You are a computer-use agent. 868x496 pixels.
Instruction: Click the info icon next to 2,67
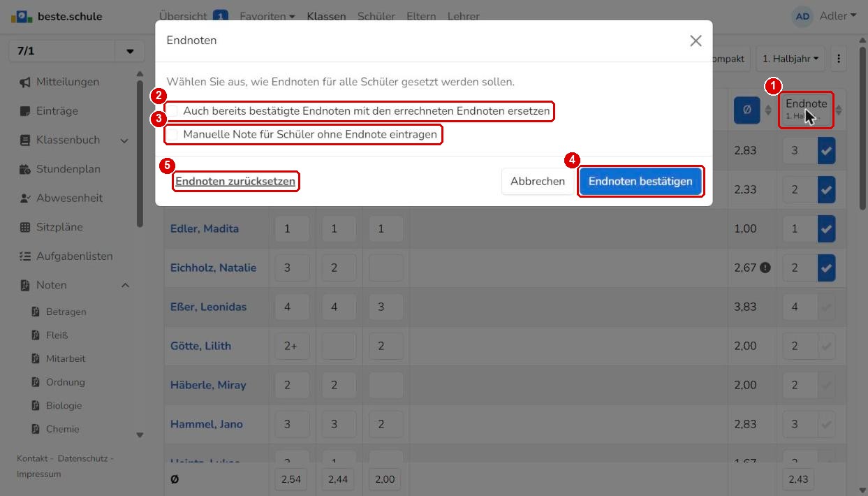coord(765,268)
